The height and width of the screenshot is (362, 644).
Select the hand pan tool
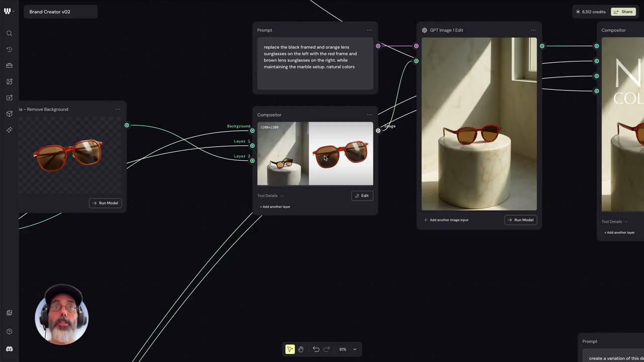[301, 349]
